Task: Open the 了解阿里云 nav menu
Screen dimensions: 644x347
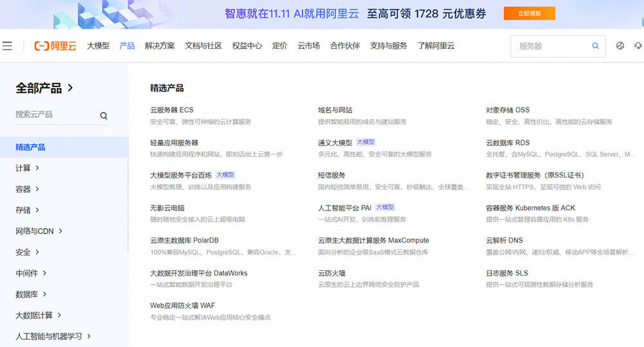Action: pos(436,46)
